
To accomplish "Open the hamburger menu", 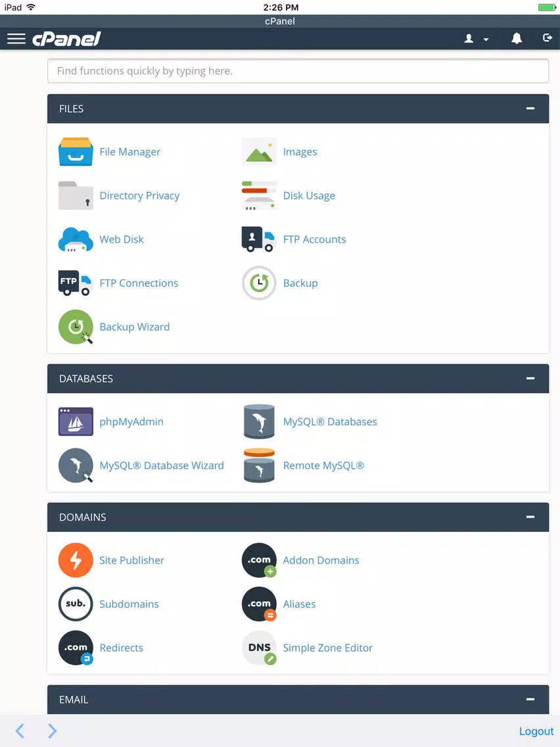I will tap(16, 39).
